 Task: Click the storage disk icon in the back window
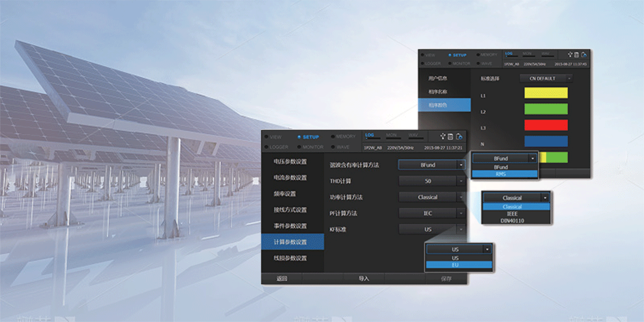[577, 55]
